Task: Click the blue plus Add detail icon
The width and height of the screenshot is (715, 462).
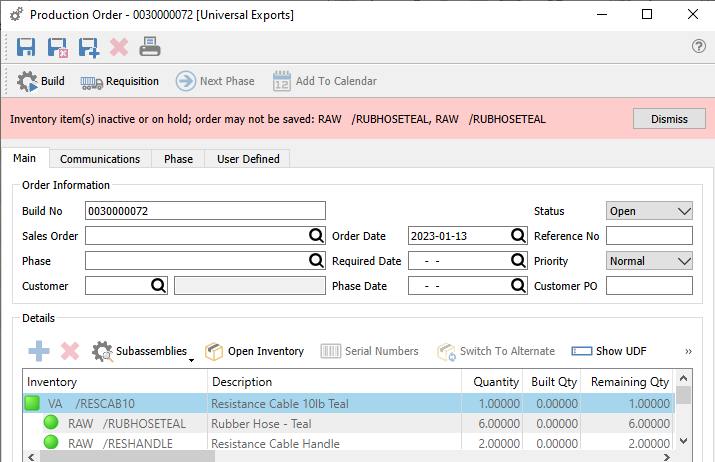Action: [x=39, y=351]
